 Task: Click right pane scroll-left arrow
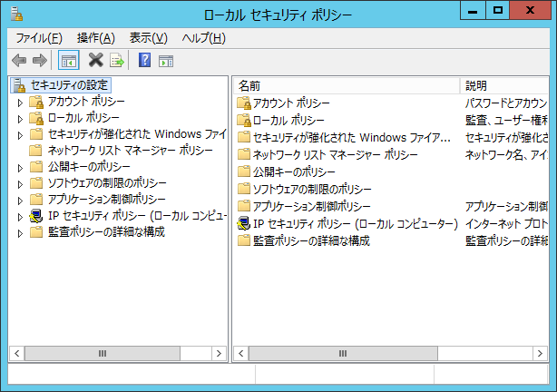point(240,353)
